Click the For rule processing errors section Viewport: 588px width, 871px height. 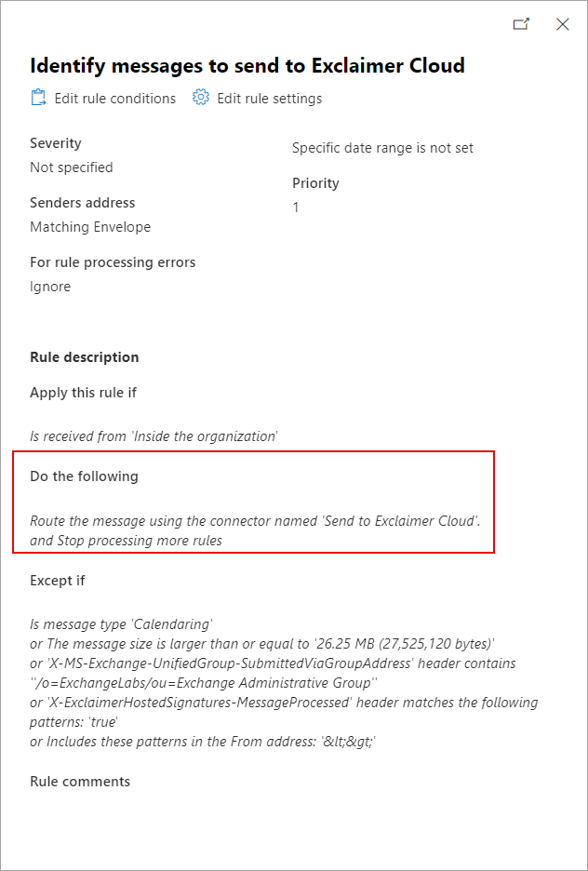(x=113, y=262)
